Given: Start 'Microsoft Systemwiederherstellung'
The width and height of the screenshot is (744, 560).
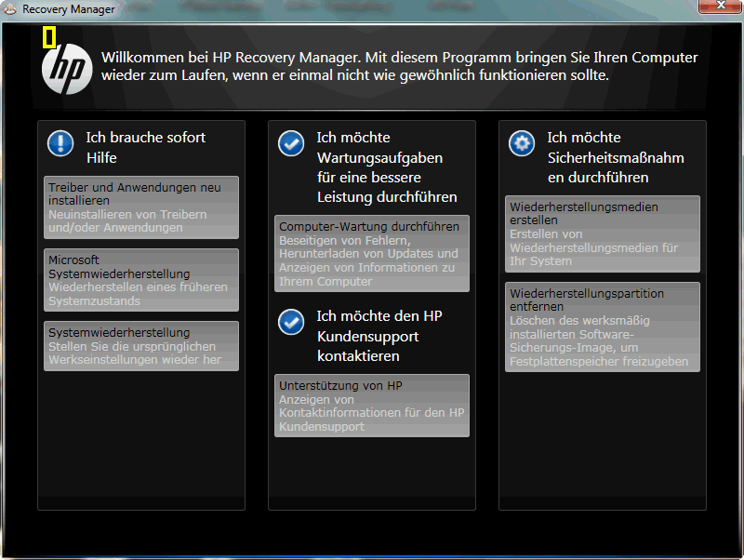Looking at the screenshot, I should tap(141, 280).
